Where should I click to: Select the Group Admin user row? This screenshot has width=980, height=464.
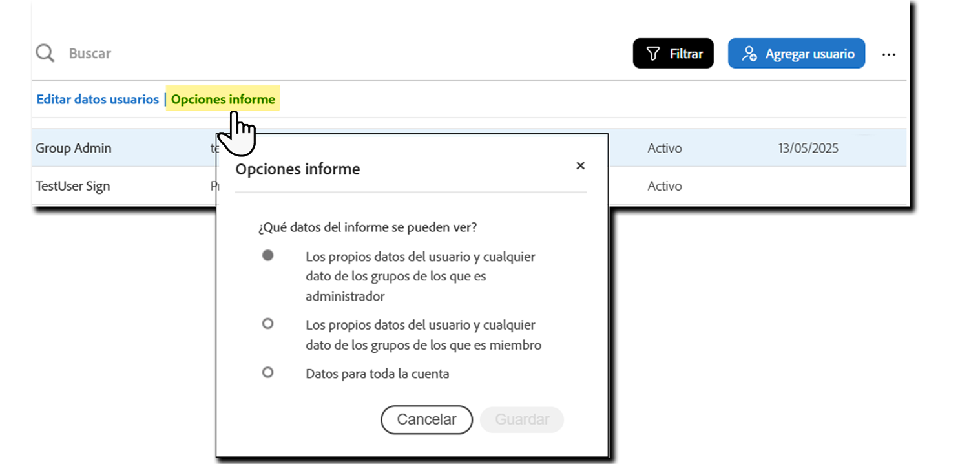tap(469, 148)
